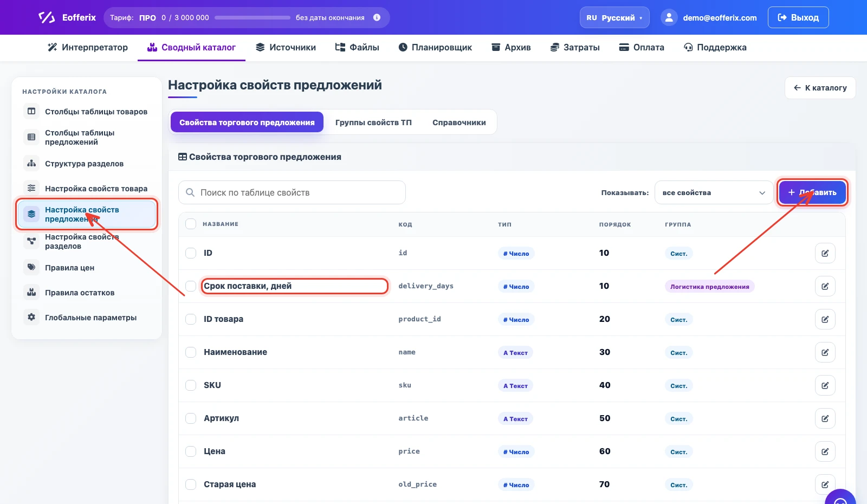Open edit for Цена row
Image resolution: width=867 pixels, height=504 pixels.
825,451
